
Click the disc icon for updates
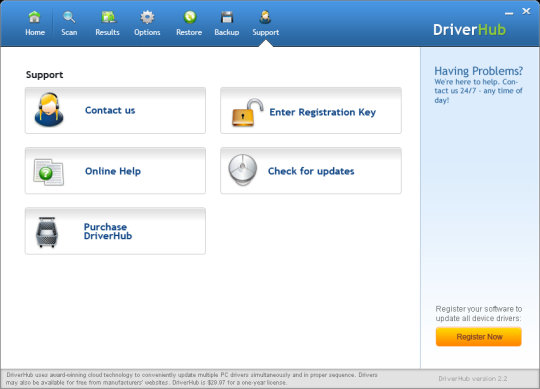click(x=242, y=170)
